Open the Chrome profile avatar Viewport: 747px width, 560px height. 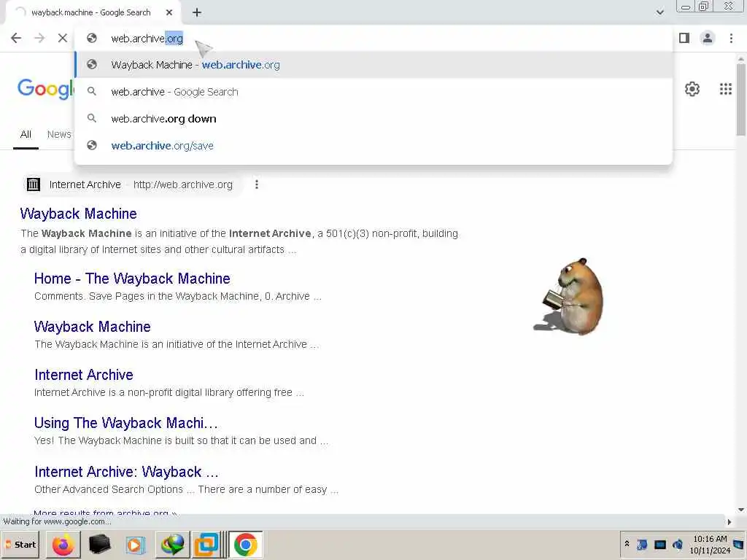pos(708,38)
